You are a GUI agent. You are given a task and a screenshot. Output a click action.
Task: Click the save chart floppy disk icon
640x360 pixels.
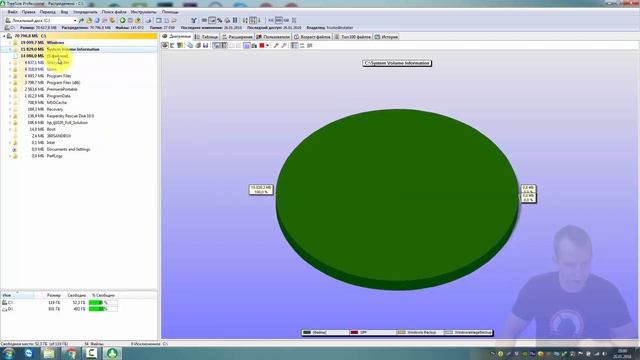tap(205, 46)
